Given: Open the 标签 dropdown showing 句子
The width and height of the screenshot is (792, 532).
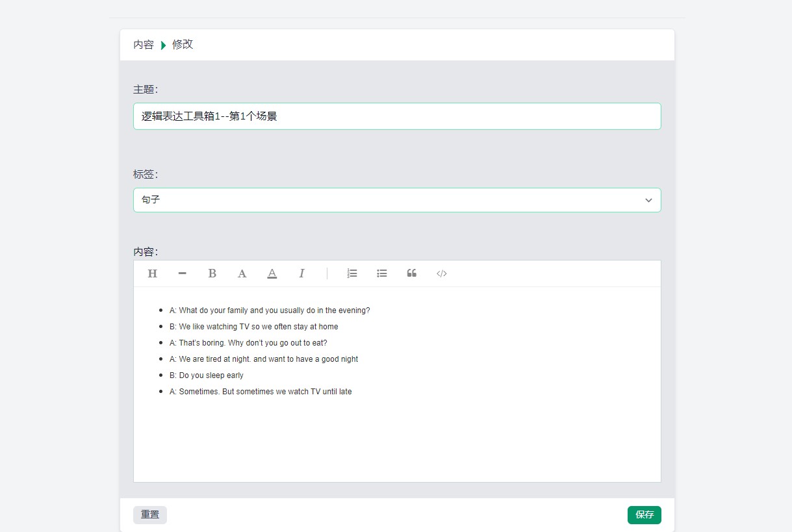Looking at the screenshot, I should coord(397,200).
